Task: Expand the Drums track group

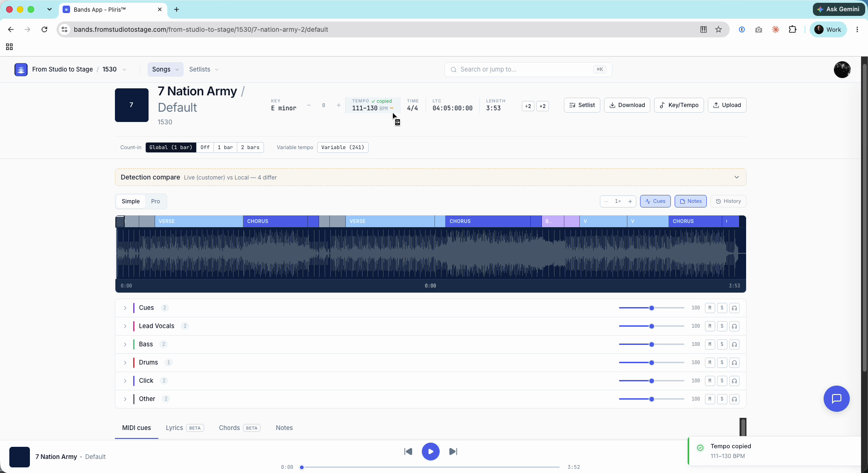Action: 125,363
